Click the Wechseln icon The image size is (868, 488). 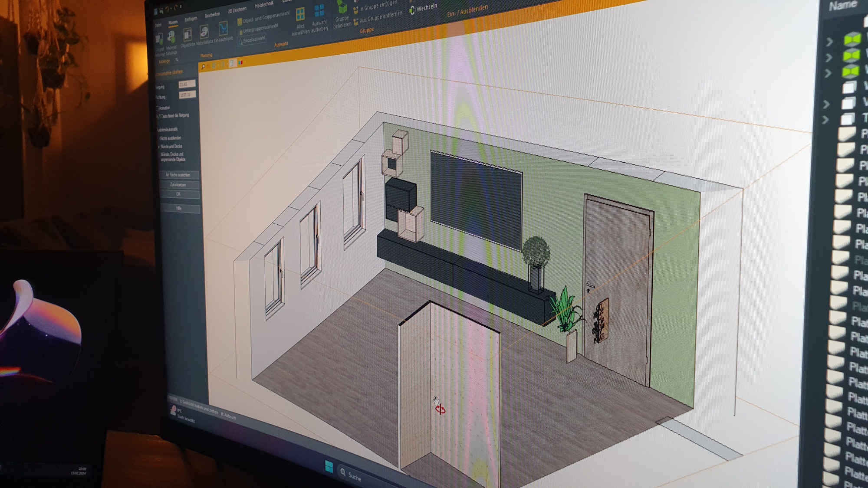click(x=412, y=10)
